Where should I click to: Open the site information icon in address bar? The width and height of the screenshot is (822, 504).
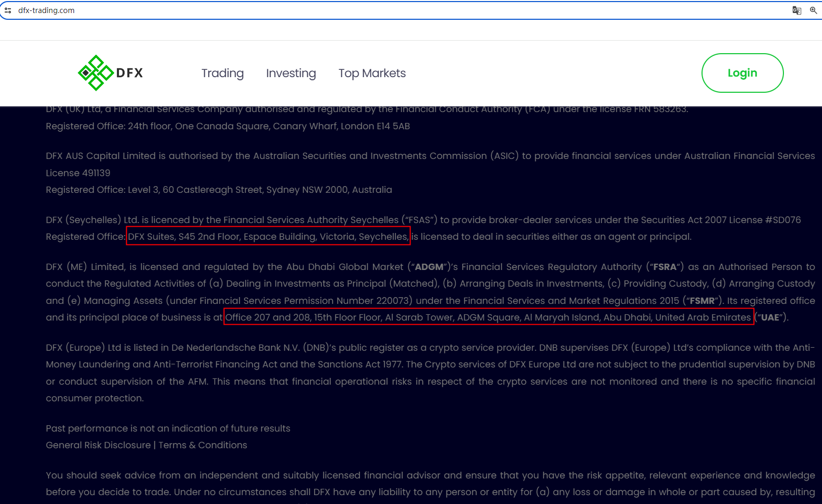coord(8,10)
